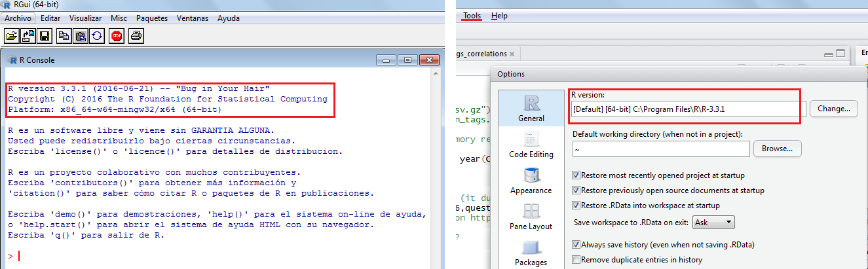Click the Load workspace toolbar icon
The image size is (868, 269).
[x=28, y=36]
